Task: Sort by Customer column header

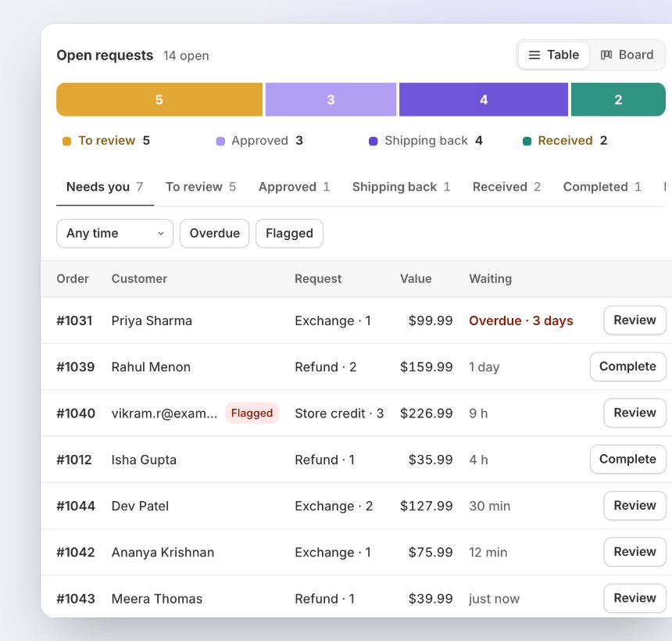Action: (x=139, y=279)
